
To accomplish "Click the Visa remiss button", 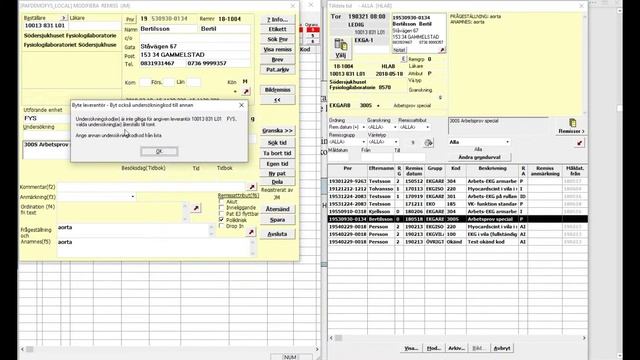I will [x=278, y=49].
